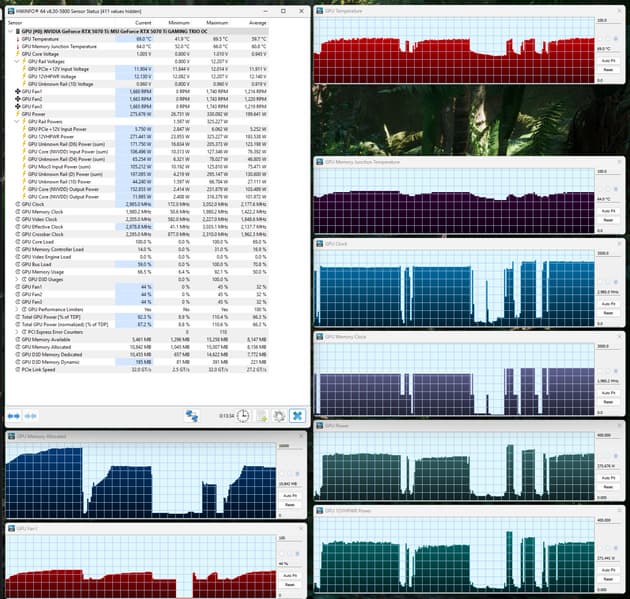Click the icon beside GPU Core Load
The width and height of the screenshot is (630, 599).
pyautogui.click(x=18, y=242)
